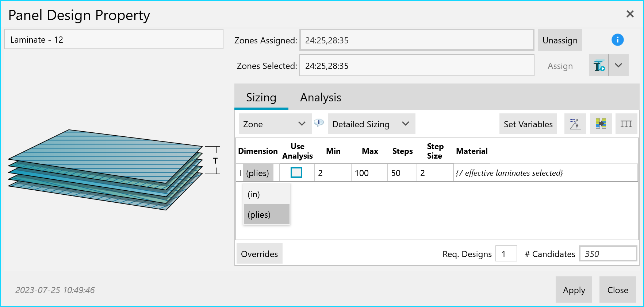The width and height of the screenshot is (644, 307).
Task: Click the Zones Selected field
Action: click(x=417, y=66)
